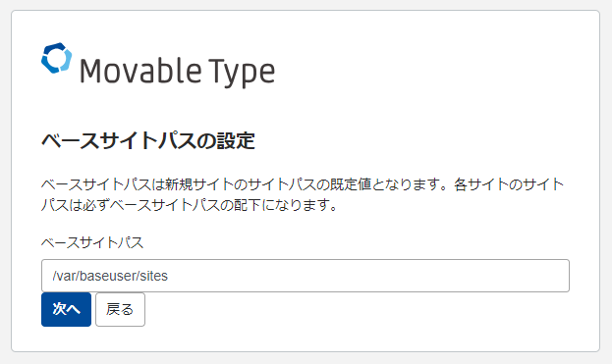Click the word "Movable" in the logo
This screenshot has height=364, width=612.
[140, 70]
